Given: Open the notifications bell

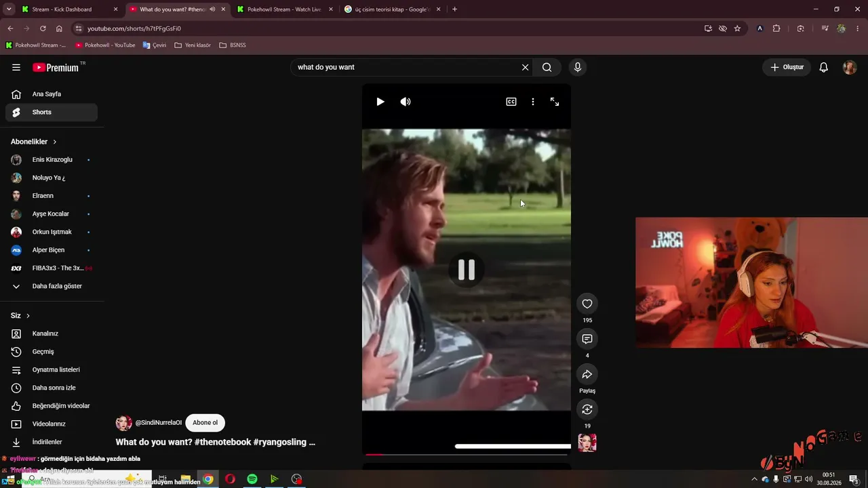Looking at the screenshot, I should (823, 67).
